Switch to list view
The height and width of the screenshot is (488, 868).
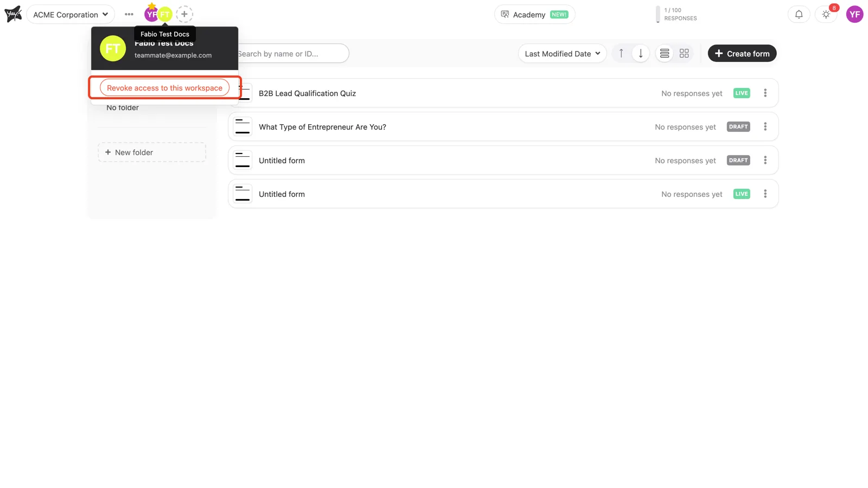tap(665, 53)
